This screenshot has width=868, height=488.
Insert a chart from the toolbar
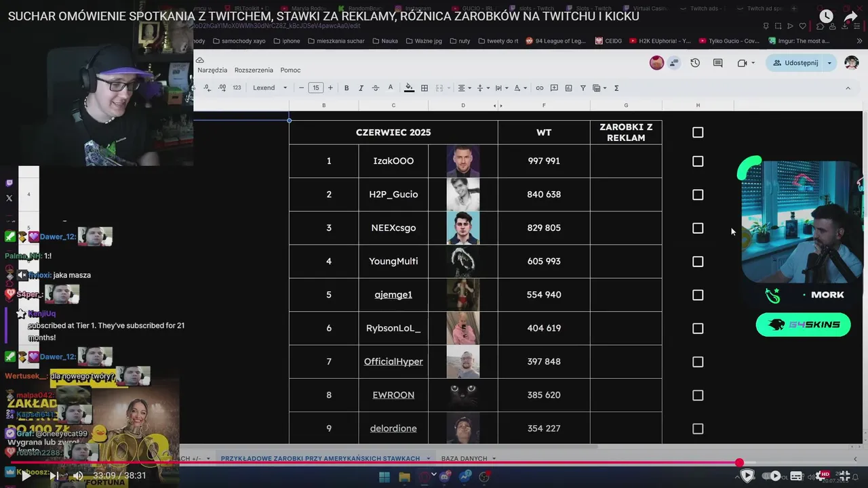point(568,88)
